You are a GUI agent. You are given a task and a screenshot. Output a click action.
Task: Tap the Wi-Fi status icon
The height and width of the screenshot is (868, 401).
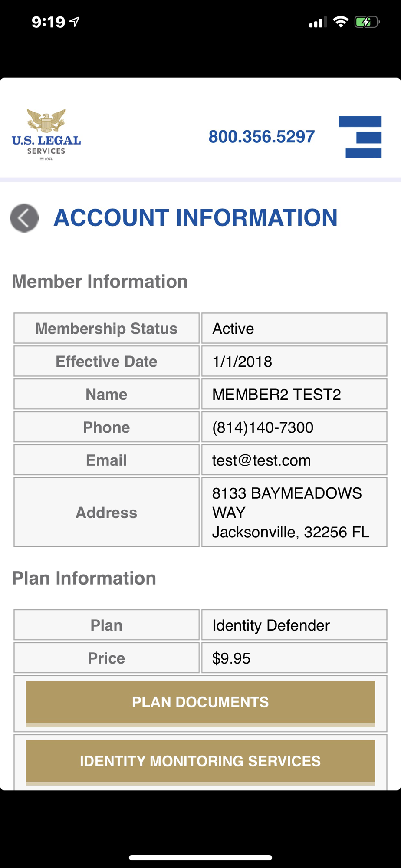341,22
